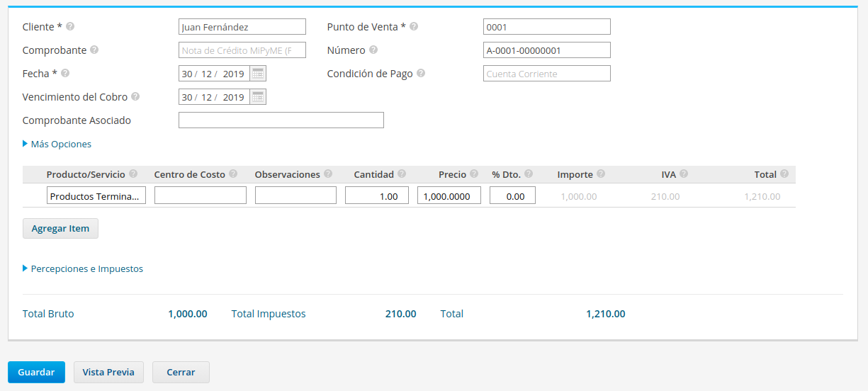Viewport: 868px width, 391px height.
Task: Click the row Total value 1,210.00
Action: [762, 197]
